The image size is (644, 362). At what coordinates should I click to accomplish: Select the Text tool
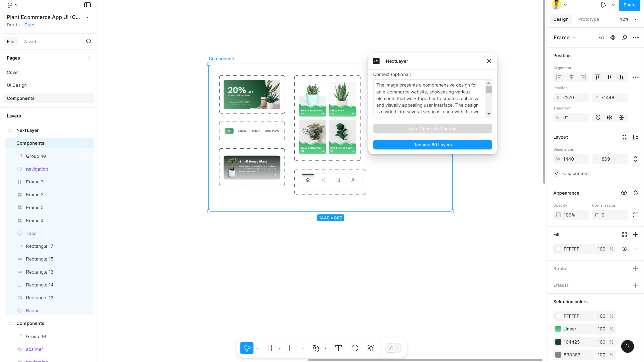pyautogui.click(x=338, y=348)
